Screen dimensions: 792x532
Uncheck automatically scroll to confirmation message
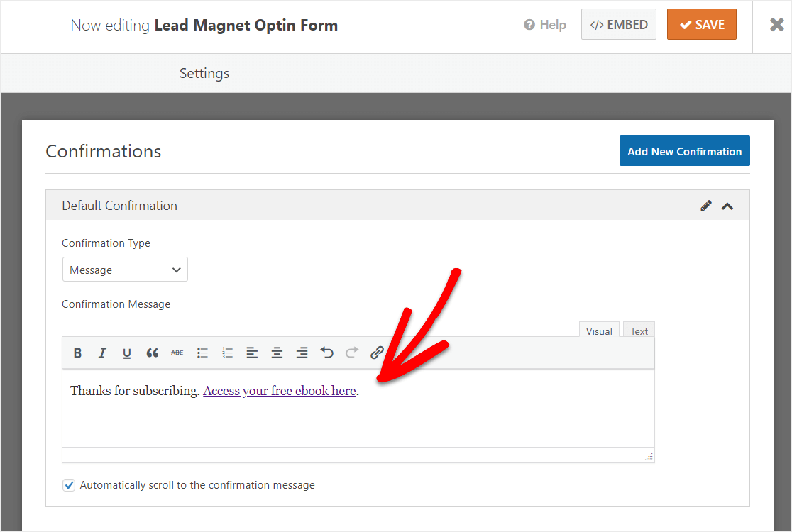[69, 485]
